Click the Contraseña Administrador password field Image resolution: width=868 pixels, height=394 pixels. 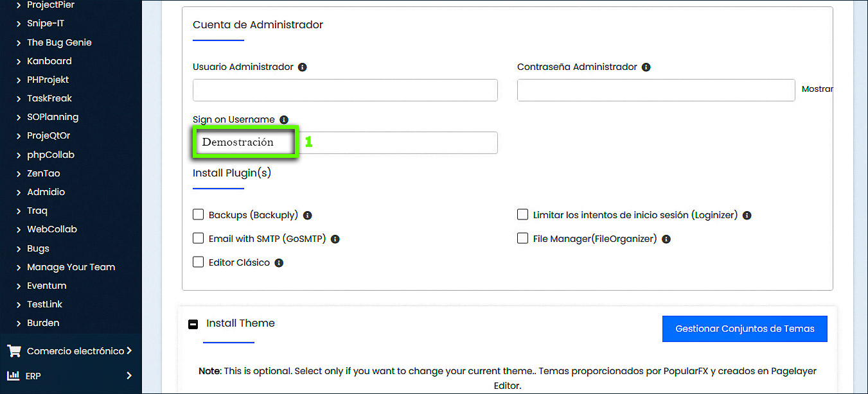click(655, 90)
